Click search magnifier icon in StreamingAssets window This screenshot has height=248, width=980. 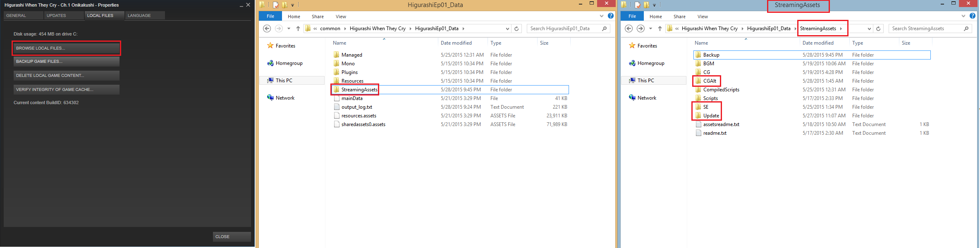pyautogui.click(x=966, y=29)
